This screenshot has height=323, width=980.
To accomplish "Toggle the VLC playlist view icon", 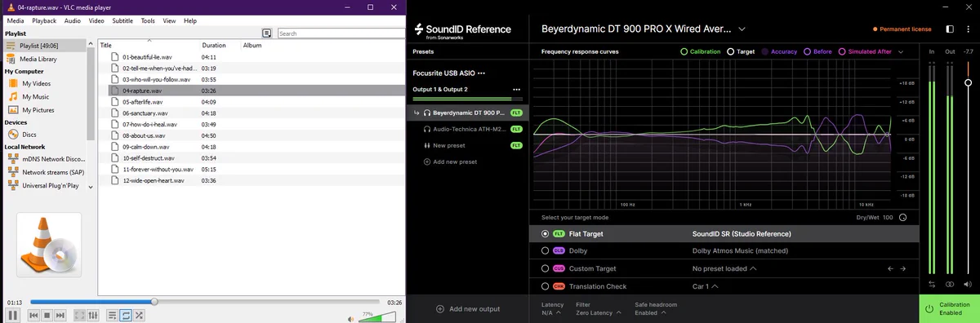I will tap(113, 315).
